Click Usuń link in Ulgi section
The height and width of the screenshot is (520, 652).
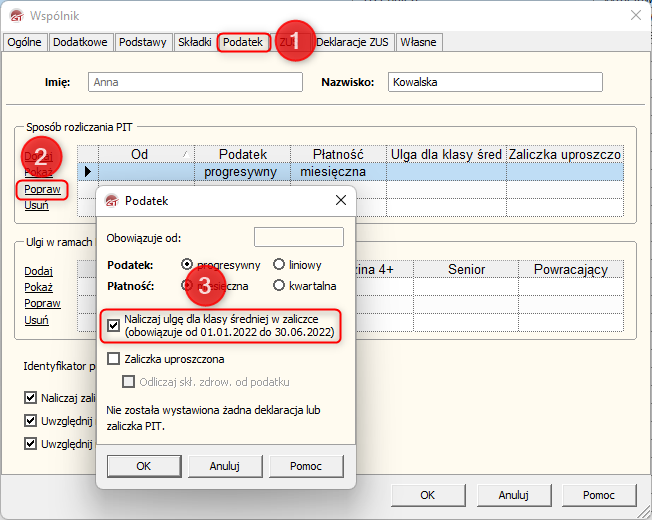coord(36,320)
